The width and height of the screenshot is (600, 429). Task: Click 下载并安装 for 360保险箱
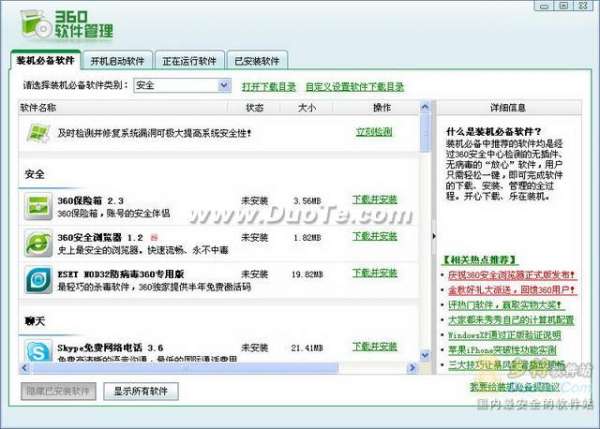click(x=375, y=200)
